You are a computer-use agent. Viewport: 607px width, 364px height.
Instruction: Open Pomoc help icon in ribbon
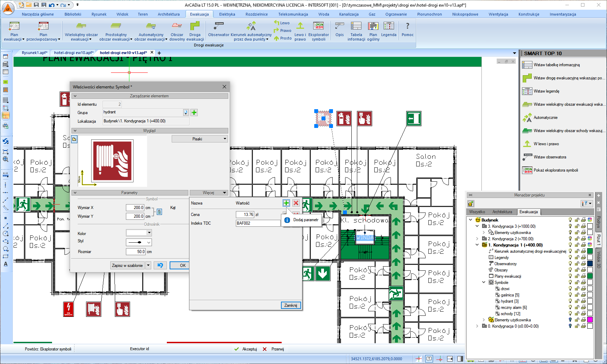pos(408,29)
